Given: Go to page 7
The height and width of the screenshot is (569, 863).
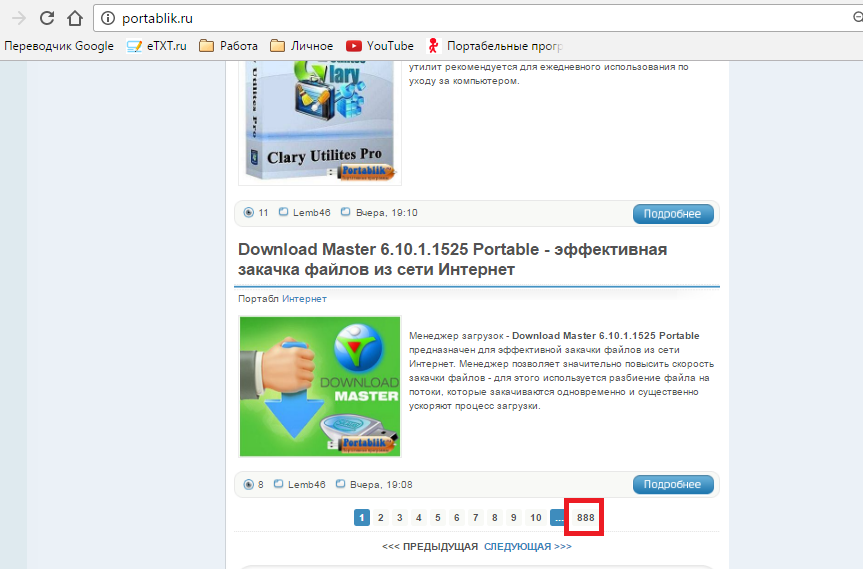Looking at the screenshot, I should (x=476, y=517).
